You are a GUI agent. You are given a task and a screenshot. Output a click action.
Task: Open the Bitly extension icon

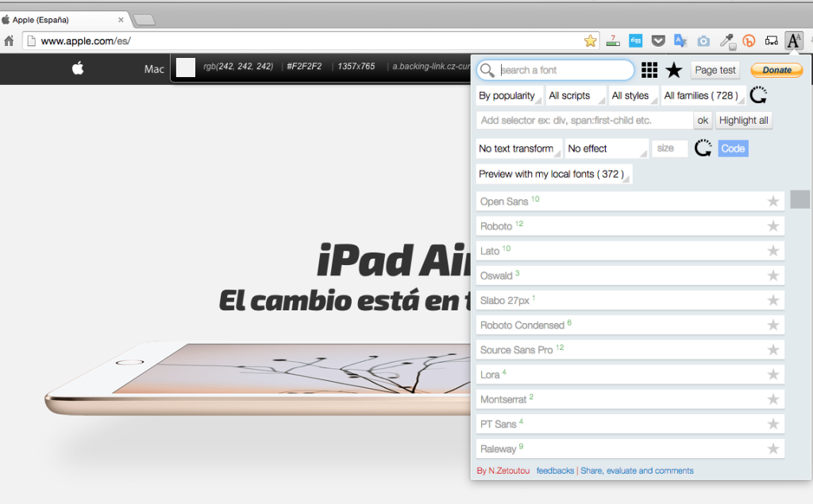pyautogui.click(x=749, y=40)
